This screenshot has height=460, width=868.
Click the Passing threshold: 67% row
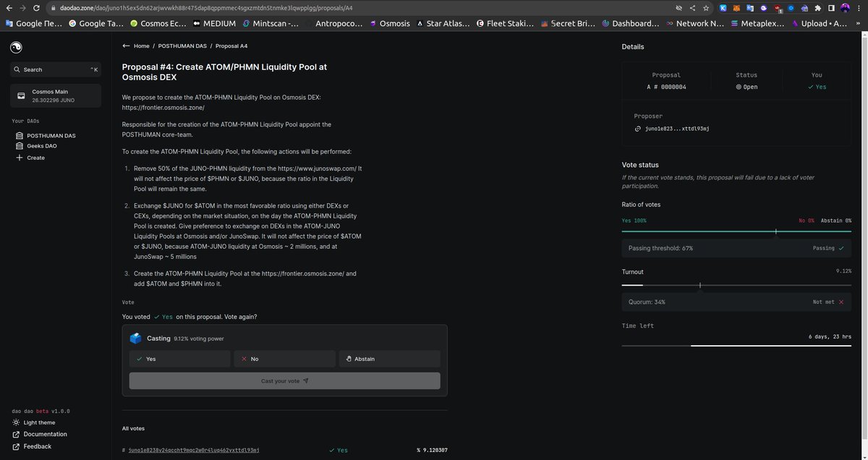tap(736, 248)
